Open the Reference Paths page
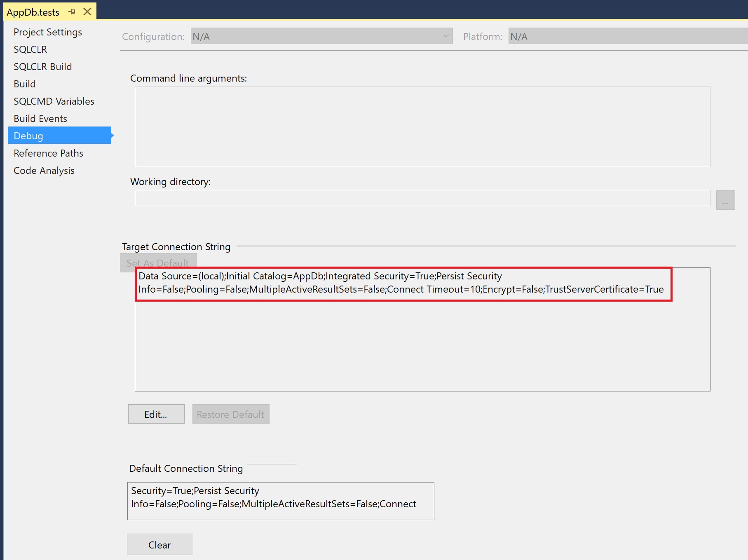This screenshot has width=748, height=560. point(48,153)
